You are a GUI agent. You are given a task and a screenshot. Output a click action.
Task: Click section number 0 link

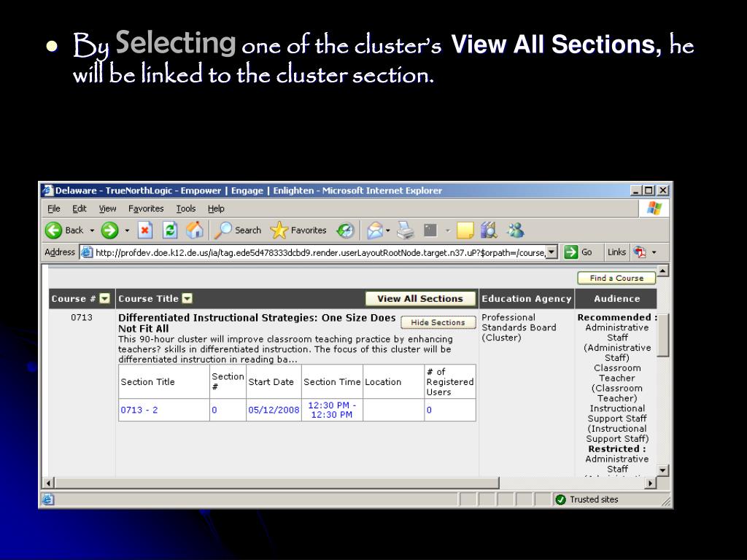pos(214,410)
